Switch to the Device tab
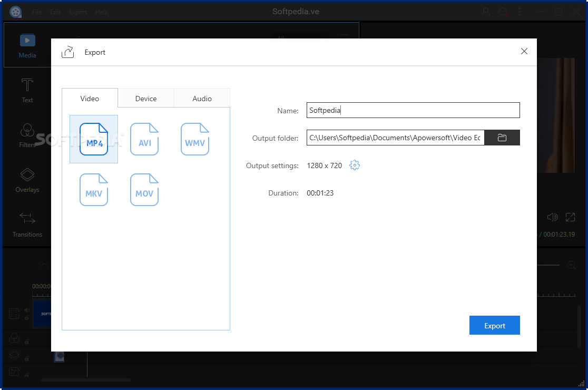588x390 pixels. pyautogui.click(x=146, y=98)
